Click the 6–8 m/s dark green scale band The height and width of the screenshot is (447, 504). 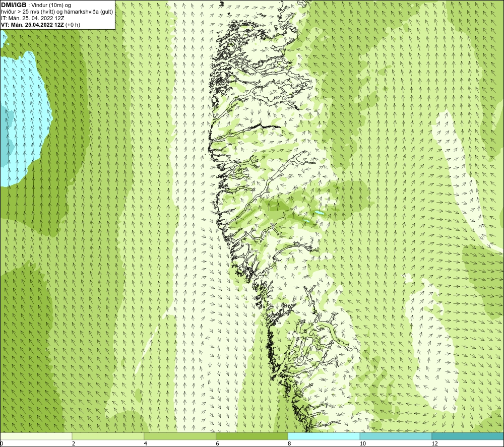(x=252, y=436)
